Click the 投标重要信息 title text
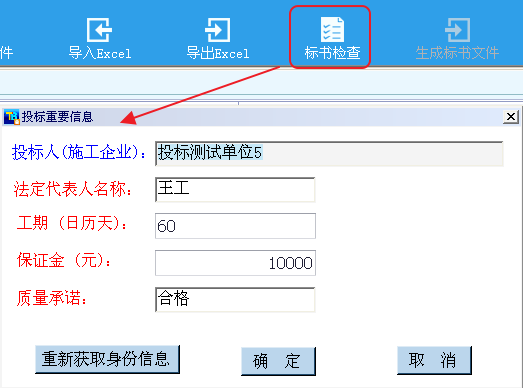Image resolution: width=524 pixels, height=389 pixels. [57, 117]
